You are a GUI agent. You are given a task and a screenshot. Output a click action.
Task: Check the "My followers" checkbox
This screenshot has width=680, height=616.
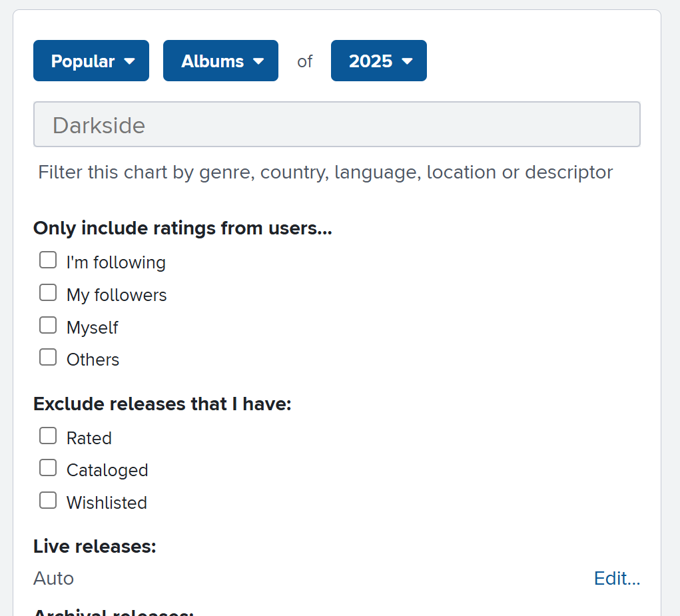click(x=48, y=292)
